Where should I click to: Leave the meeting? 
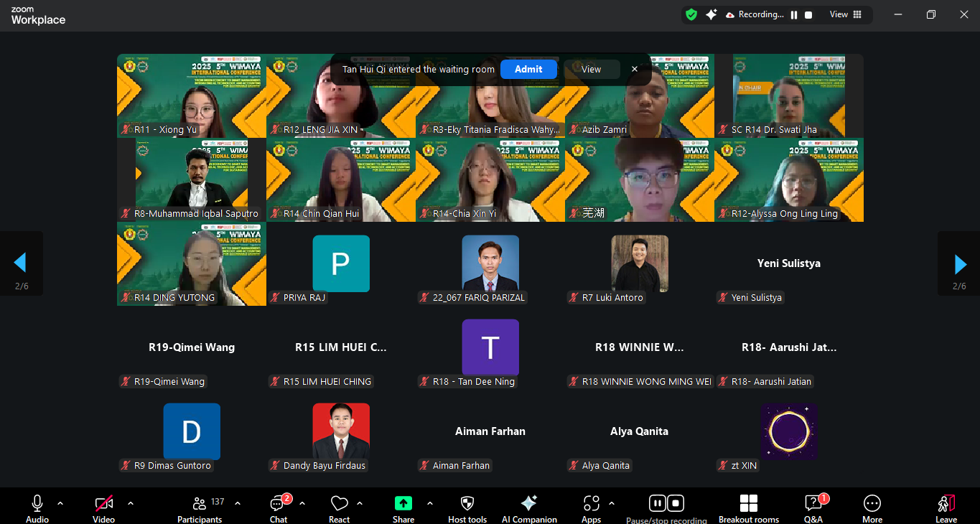tap(946, 505)
